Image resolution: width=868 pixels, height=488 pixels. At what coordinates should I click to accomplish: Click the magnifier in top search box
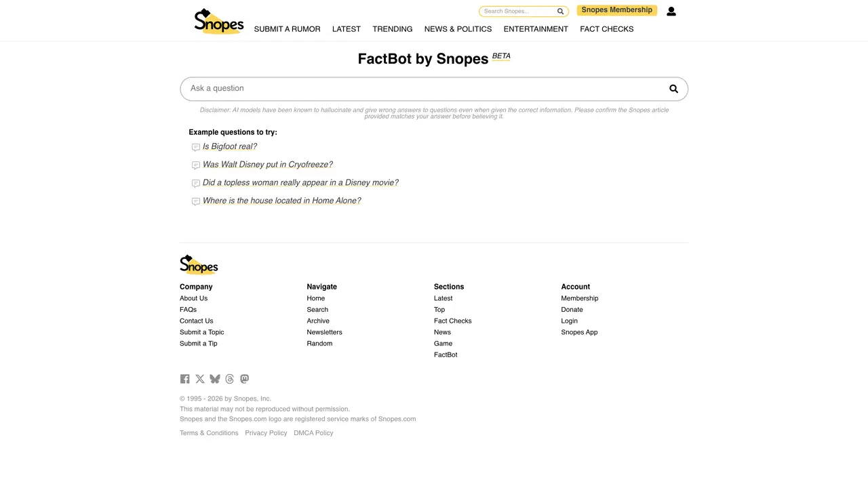(x=561, y=12)
